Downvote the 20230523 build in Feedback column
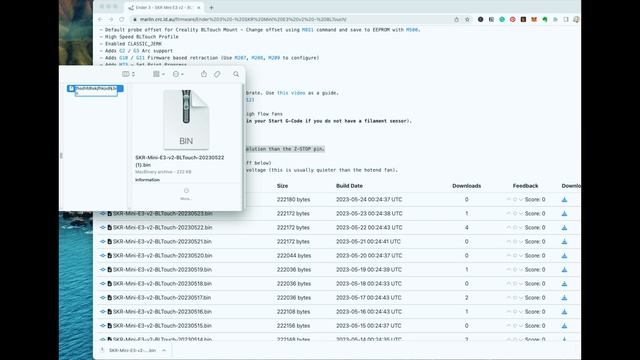 point(521,213)
